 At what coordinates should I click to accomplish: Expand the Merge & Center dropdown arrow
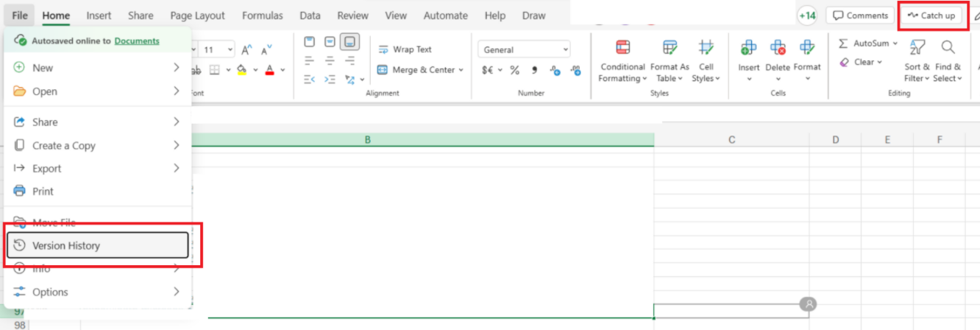[x=461, y=70]
